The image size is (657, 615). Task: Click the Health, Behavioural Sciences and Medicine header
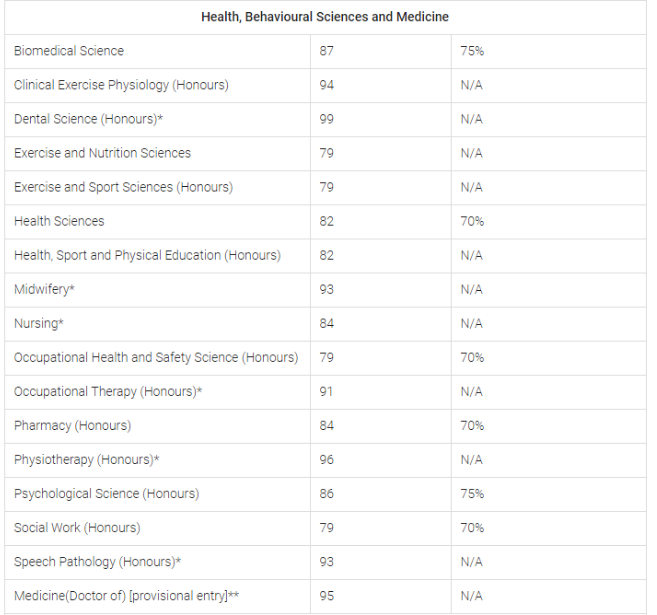[x=325, y=17]
